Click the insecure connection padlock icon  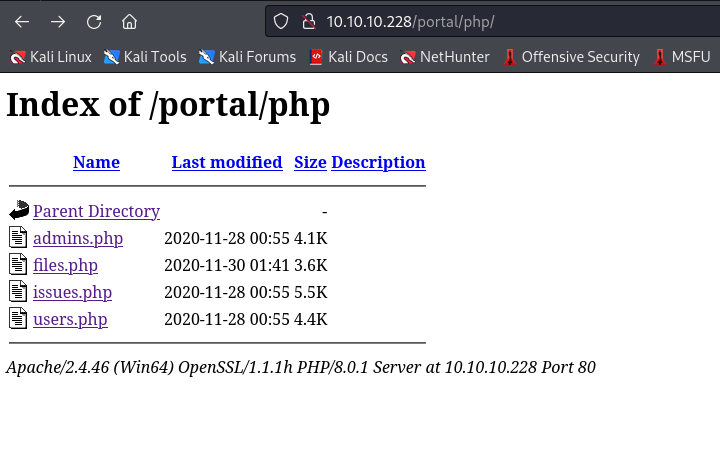[308, 21]
